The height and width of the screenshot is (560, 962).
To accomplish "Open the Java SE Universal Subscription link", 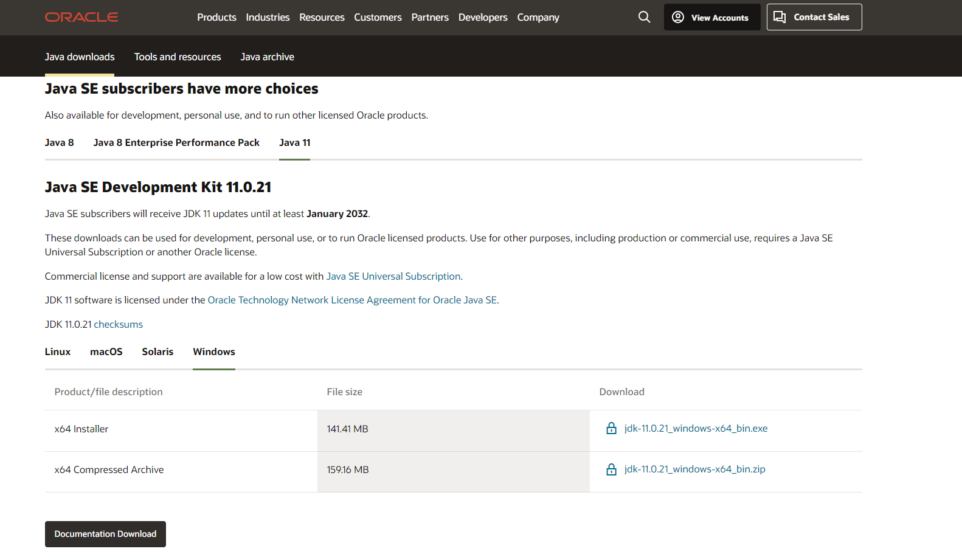I will coord(393,276).
